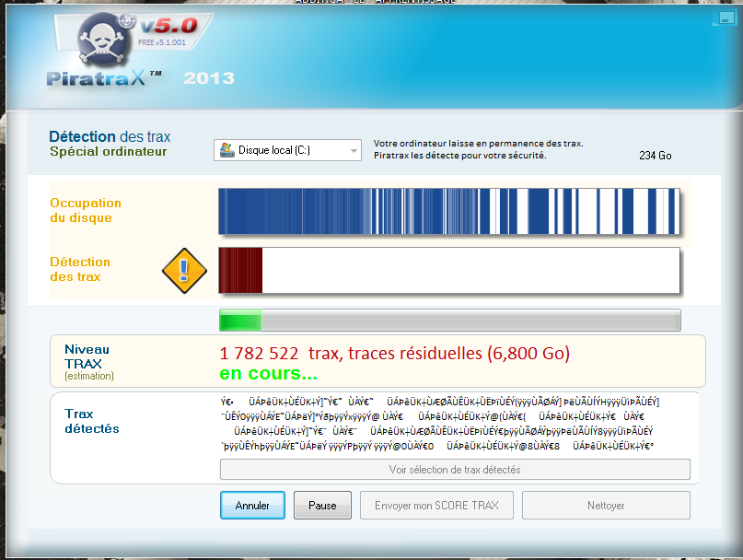The height and width of the screenshot is (560, 743).
Task: Click the Niveau TRAX label
Action: point(87,356)
